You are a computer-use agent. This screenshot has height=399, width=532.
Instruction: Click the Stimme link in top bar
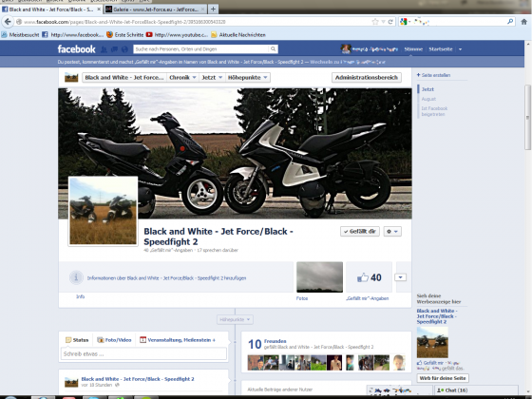[x=413, y=49]
